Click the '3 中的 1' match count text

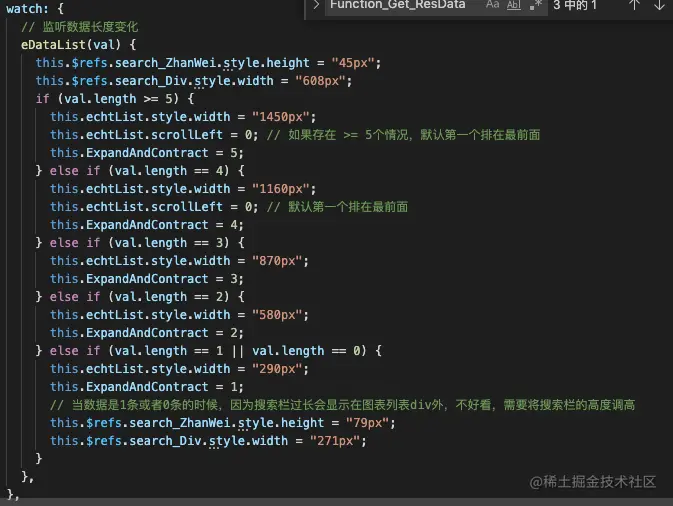point(575,5)
